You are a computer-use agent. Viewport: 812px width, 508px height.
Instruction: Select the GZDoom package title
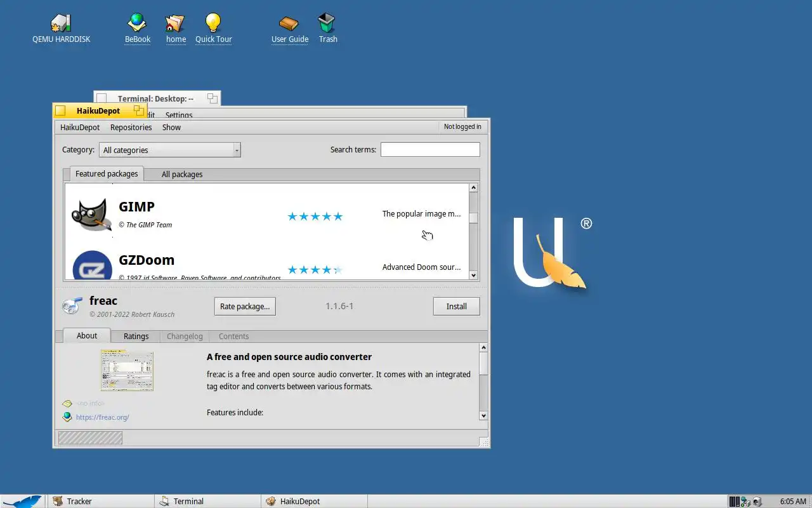click(147, 260)
